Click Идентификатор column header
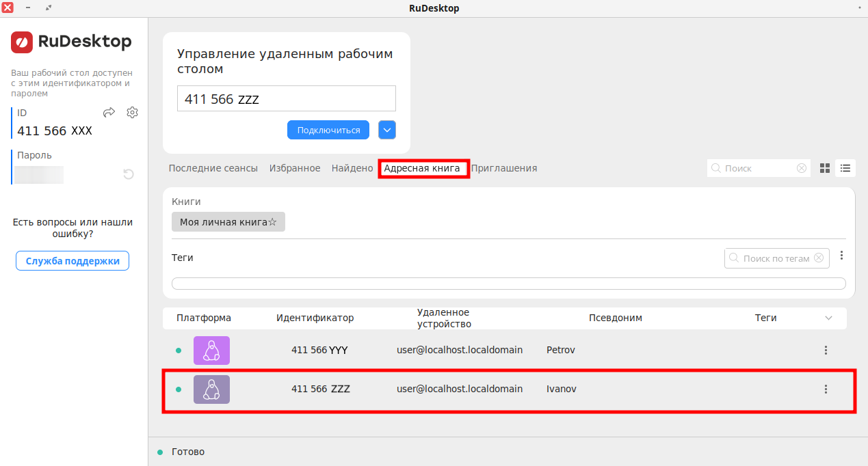Screen dimensions: 868x466 click(315, 318)
